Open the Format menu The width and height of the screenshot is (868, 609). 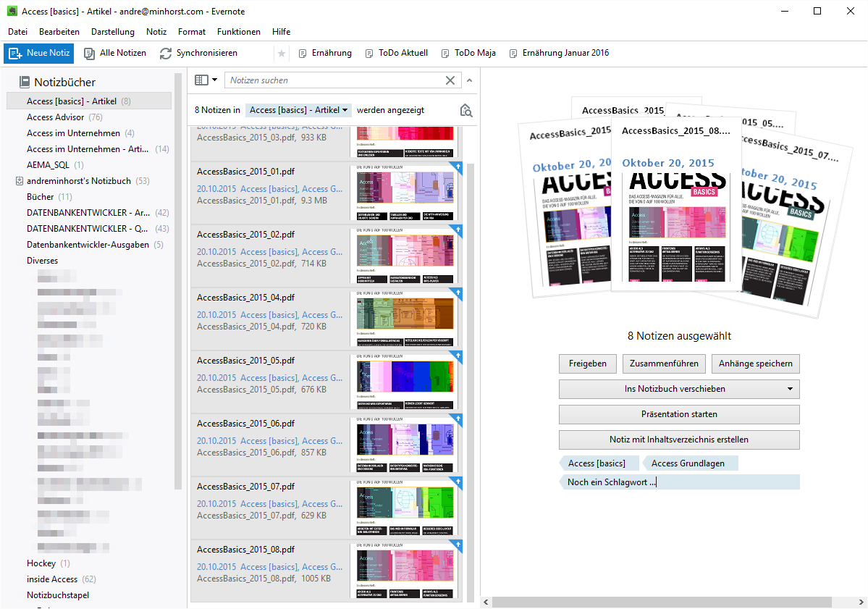point(192,32)
